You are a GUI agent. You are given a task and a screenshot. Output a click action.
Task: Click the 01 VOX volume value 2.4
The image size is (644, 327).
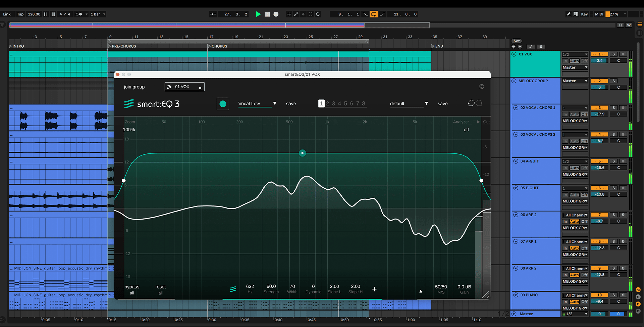click(599, 61)
